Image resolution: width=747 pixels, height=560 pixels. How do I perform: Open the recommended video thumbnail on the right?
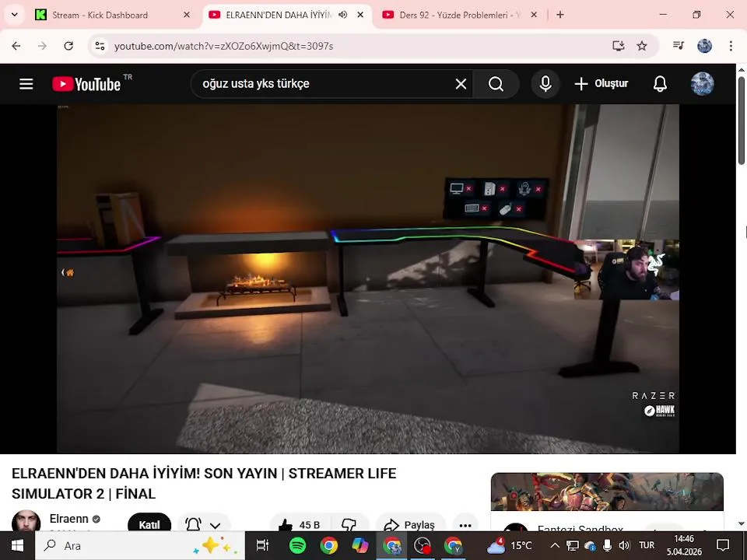[607, 492]
